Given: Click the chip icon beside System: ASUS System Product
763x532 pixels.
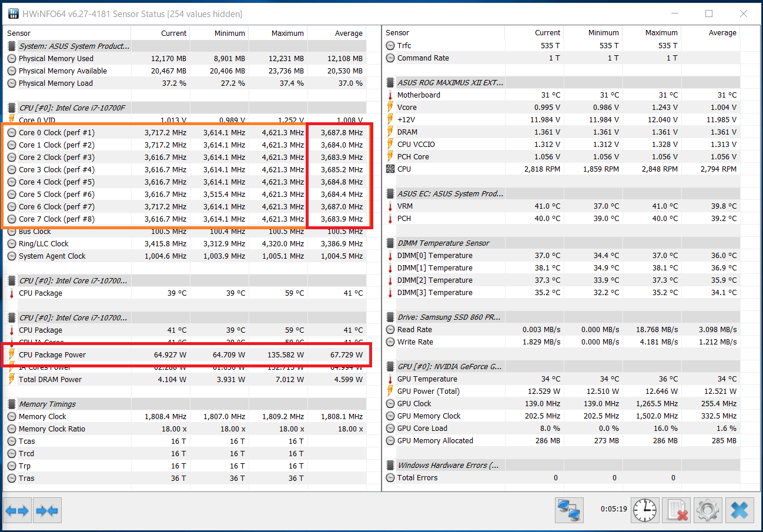Looking at the screenshot, I should 12,46.
